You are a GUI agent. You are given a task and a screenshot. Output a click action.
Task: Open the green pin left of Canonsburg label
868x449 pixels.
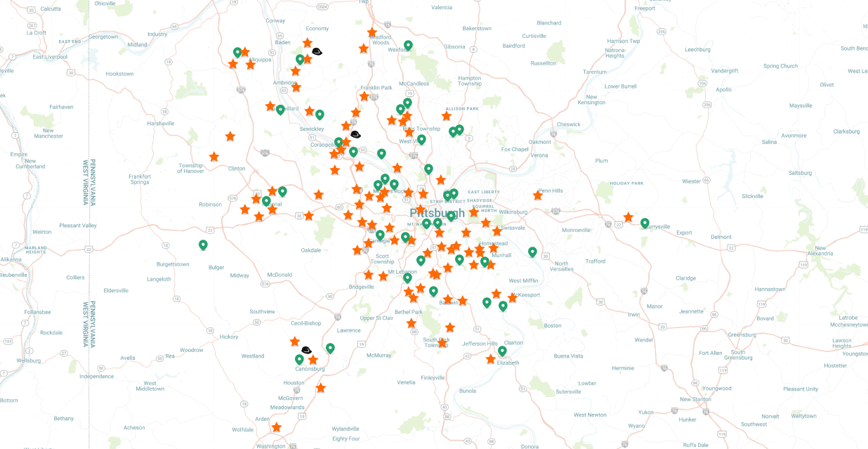299,360
